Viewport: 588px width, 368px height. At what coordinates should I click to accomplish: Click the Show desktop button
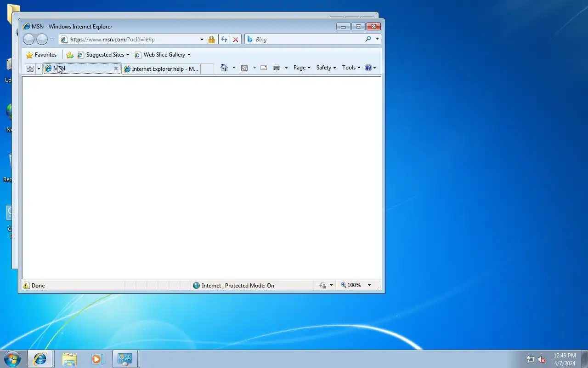click(x=584, y=359)
